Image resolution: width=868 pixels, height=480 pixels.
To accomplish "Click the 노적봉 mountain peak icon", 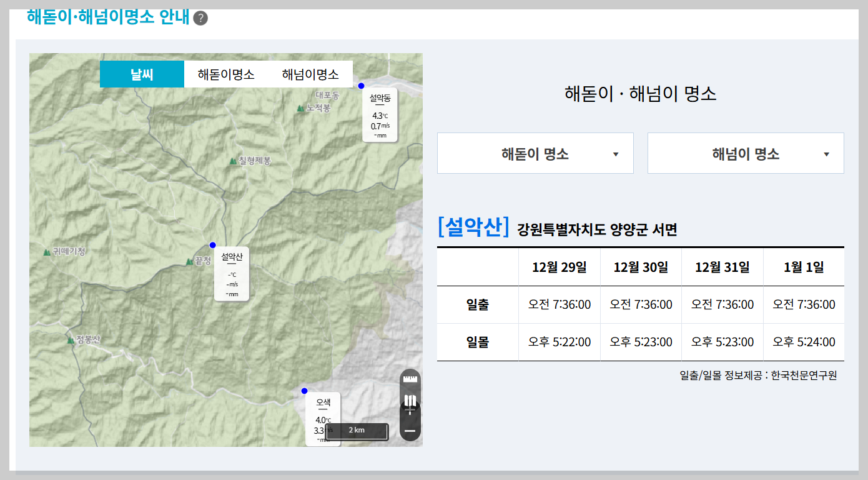I will click(300, 108).
